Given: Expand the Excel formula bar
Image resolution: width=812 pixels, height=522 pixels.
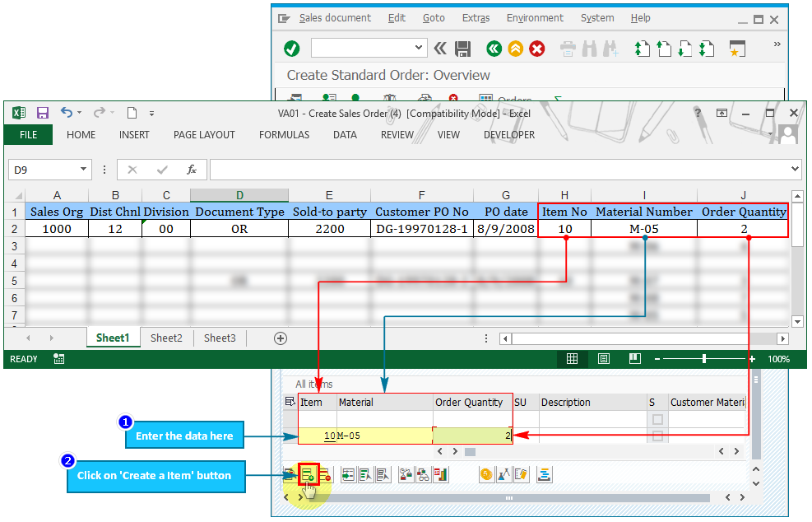Looking at the screenshot, I should point(794,170).
